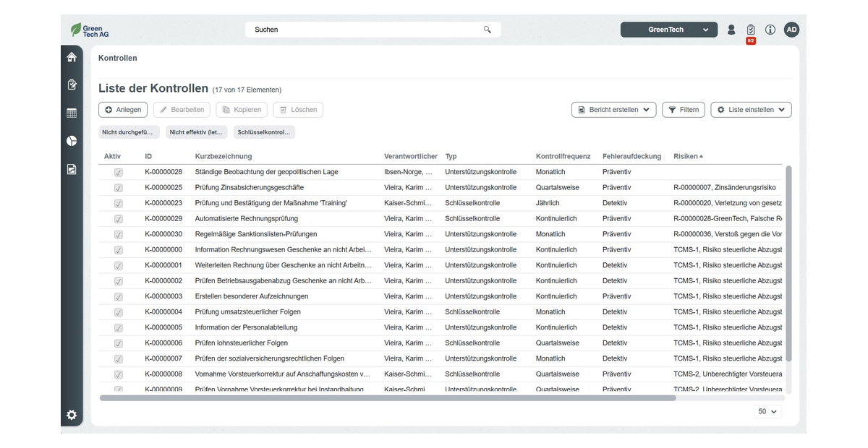Open the edit document sidebar icon
The height and width of the screenshot is (448, 868).
72,85
